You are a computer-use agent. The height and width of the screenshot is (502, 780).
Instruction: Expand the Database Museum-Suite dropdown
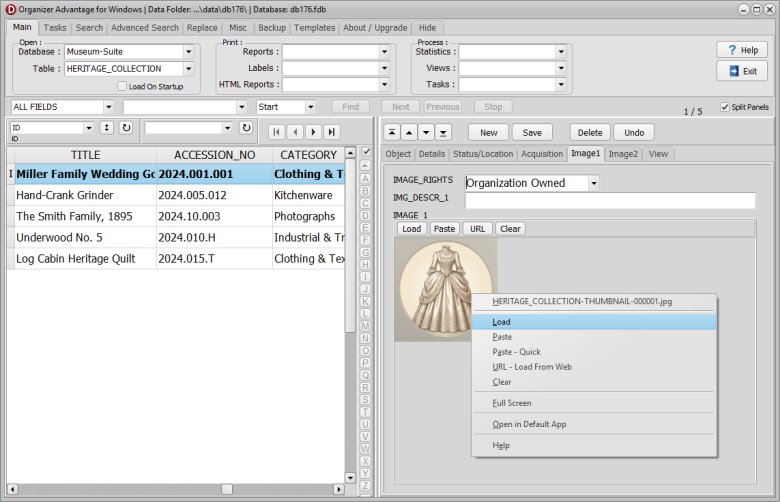[188, 52]
